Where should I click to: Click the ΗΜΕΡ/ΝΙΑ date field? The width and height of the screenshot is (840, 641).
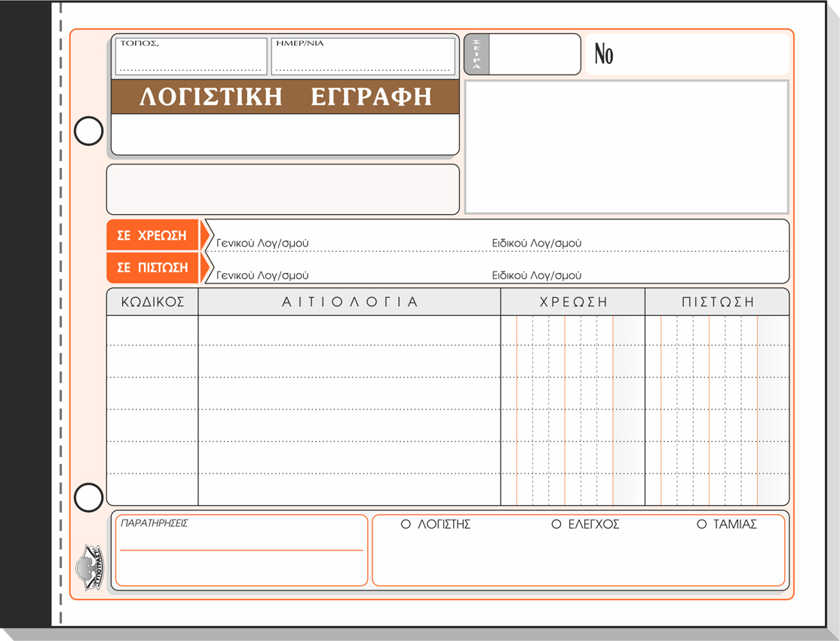(x=363, y=57)
